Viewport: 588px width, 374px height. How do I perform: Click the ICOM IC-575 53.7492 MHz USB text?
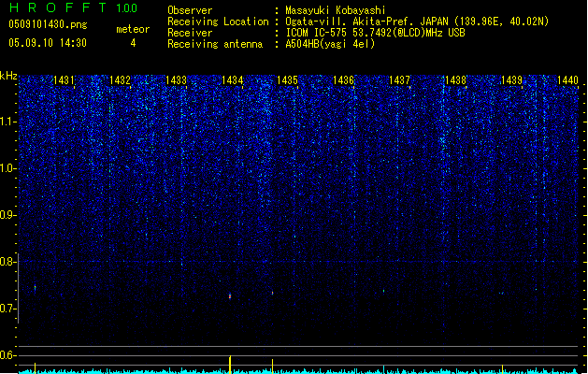pyautogui.click(x=375, y=33)
